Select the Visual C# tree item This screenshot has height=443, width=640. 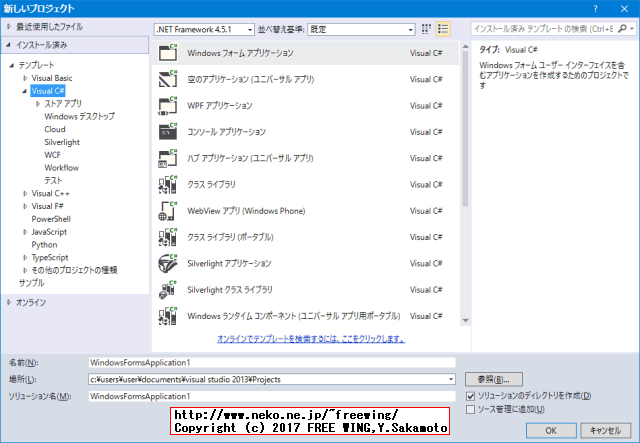(48, 91)
